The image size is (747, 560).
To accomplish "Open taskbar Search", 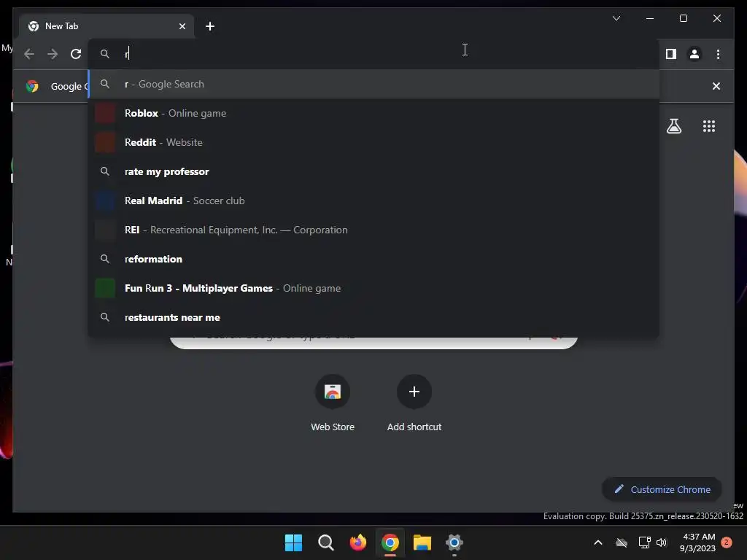I will point(326,542).
